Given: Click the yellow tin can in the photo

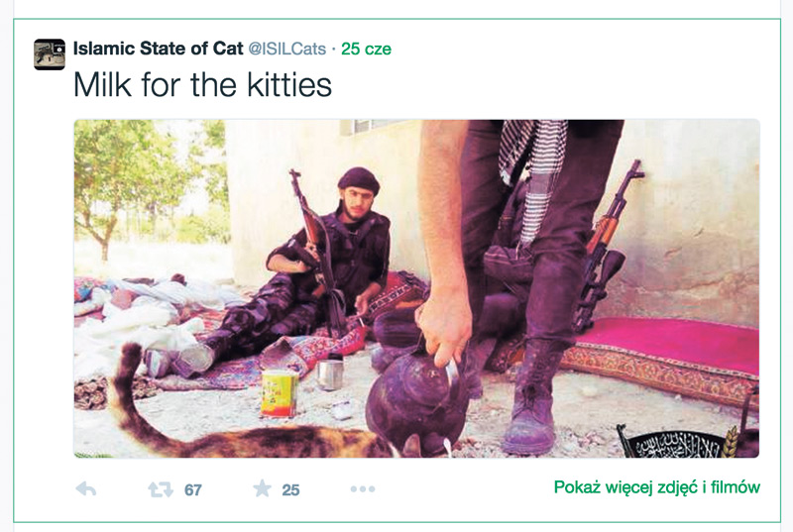Looking at the screenshot, I should click(279, 392).
